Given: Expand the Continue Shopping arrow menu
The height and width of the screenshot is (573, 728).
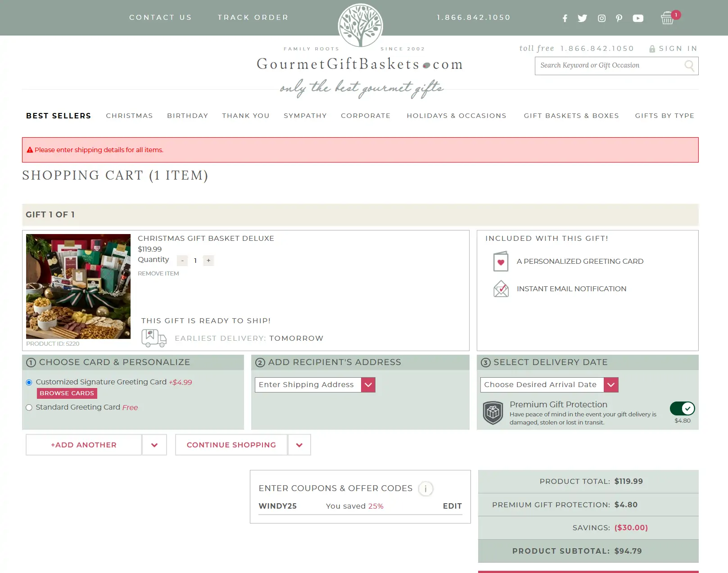Looking at the screenshot, I should [299, 445].
